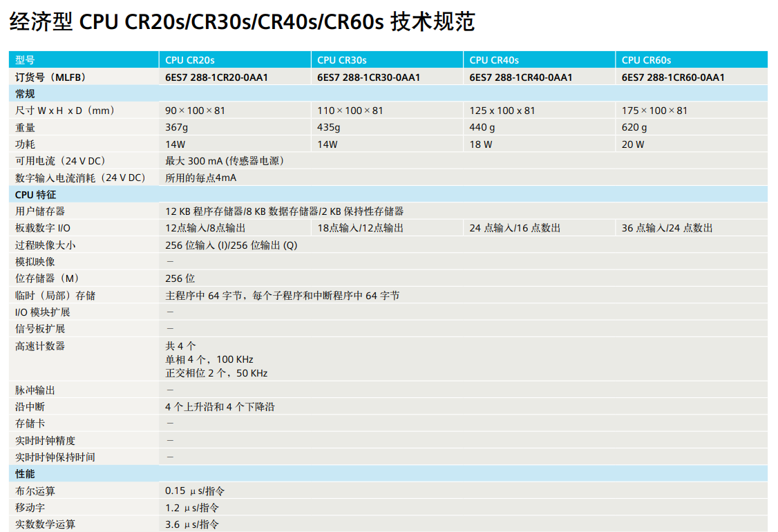Click weight value 435g
Image resolution: width=778 pixels, height=532 pixels.
click(x=328, y=128)
